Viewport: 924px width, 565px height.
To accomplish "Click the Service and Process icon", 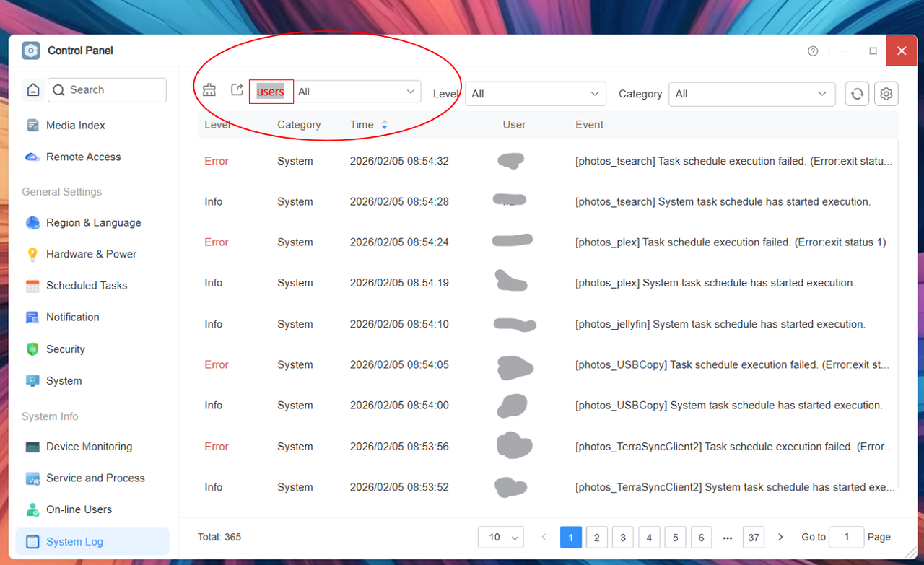I will click(x=32, y=478).
